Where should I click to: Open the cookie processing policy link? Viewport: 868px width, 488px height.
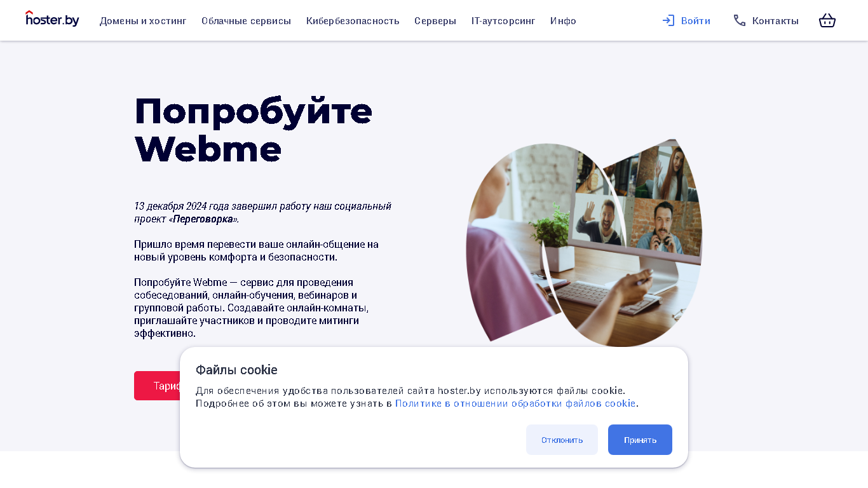[515, 403]
